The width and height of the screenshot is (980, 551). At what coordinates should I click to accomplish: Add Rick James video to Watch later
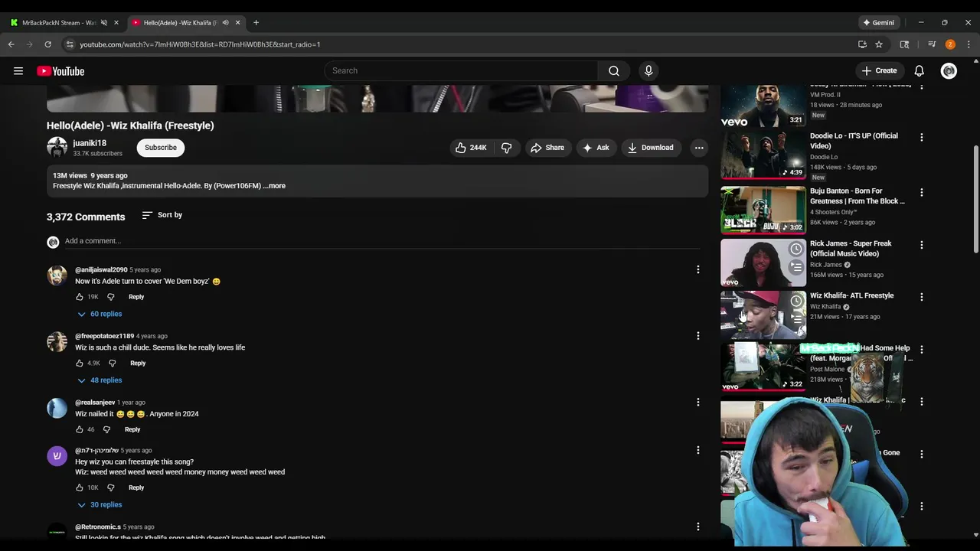click(796, 249)
